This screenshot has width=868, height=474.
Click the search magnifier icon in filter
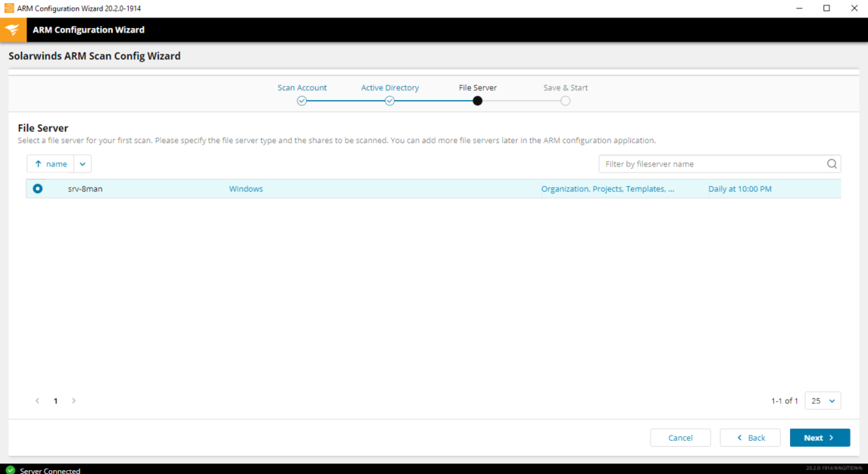tap(832, 164)
